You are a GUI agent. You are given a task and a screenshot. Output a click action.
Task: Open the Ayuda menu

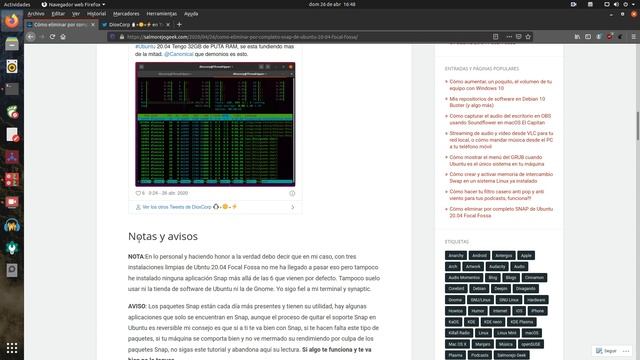click(x=191, y=13)
